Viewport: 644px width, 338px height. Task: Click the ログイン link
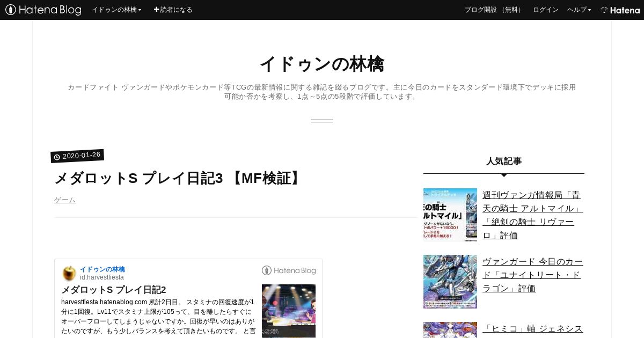coord(546,10)
